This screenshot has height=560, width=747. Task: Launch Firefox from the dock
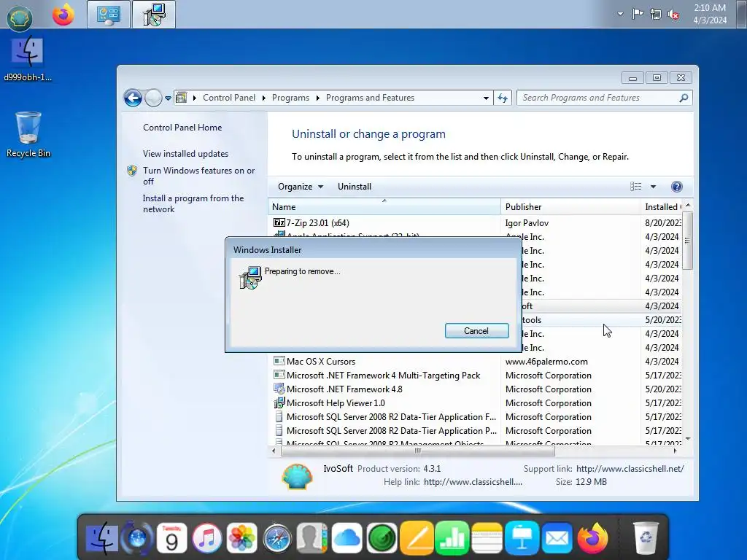[x=592, y=539]
